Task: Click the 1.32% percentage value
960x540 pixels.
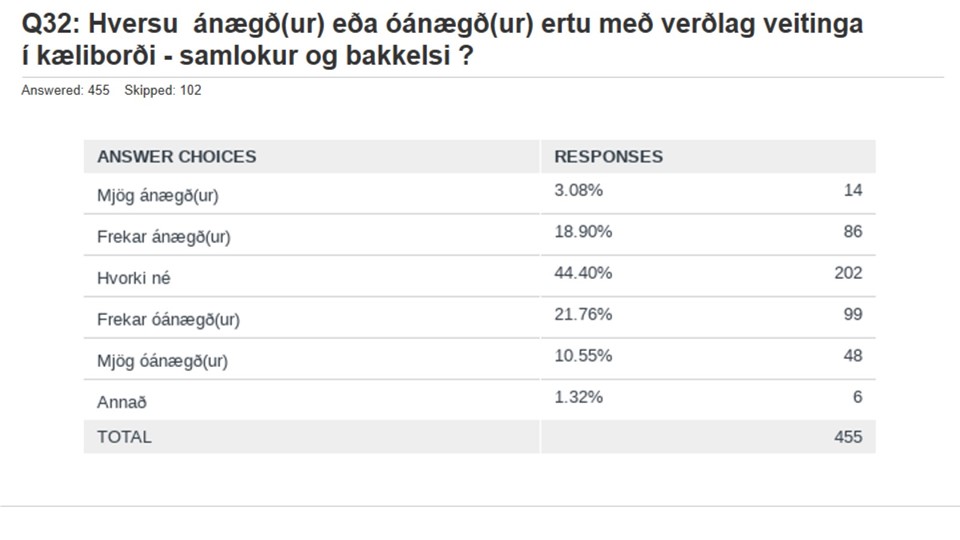Action: coord(579,397)
